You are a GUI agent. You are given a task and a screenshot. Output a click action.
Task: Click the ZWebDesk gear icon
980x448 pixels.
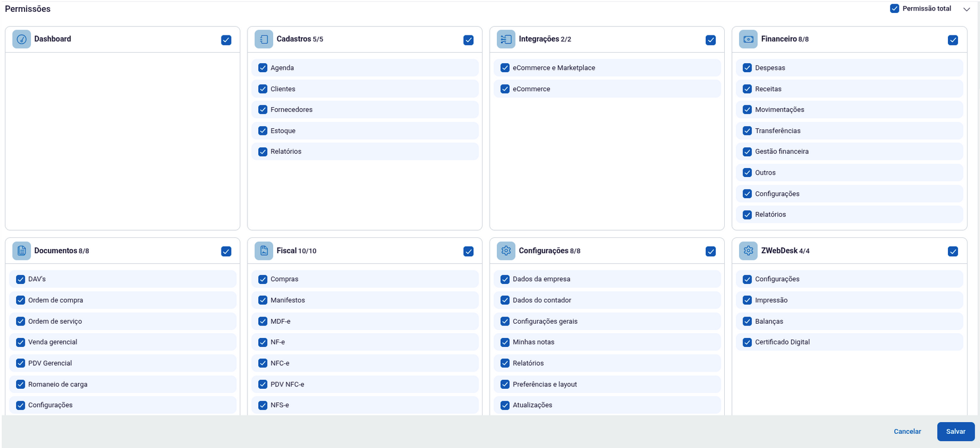748,251
